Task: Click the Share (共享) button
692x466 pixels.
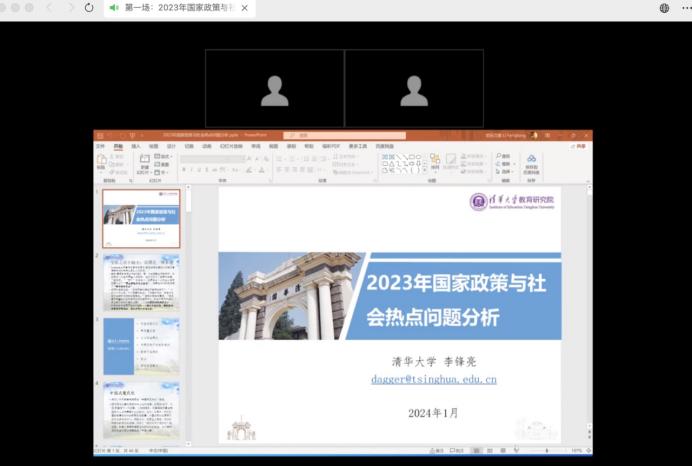Action: pyautogui.click(x=578, y=146)
